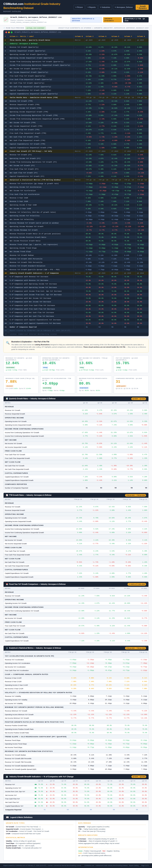Click the yellow dot in CSV preview window
This screenshot has width=152, height=868.
(x=8, y=32)
